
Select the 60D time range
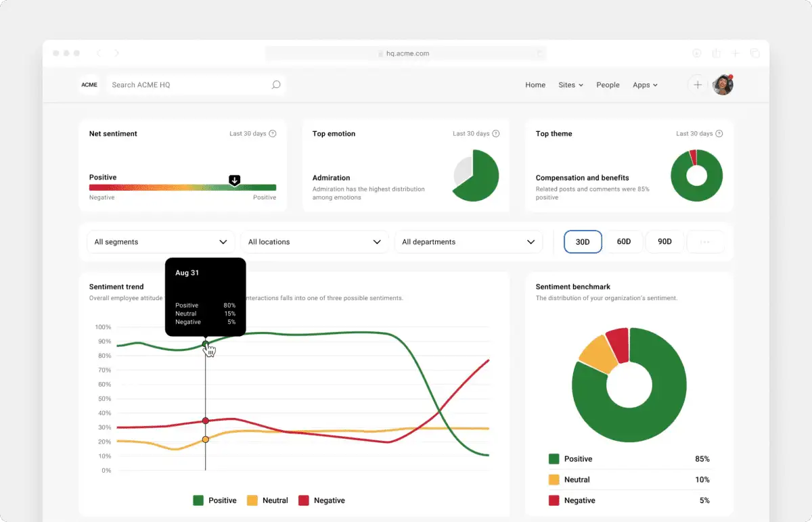pyautogui.click(x=623, y=242)
